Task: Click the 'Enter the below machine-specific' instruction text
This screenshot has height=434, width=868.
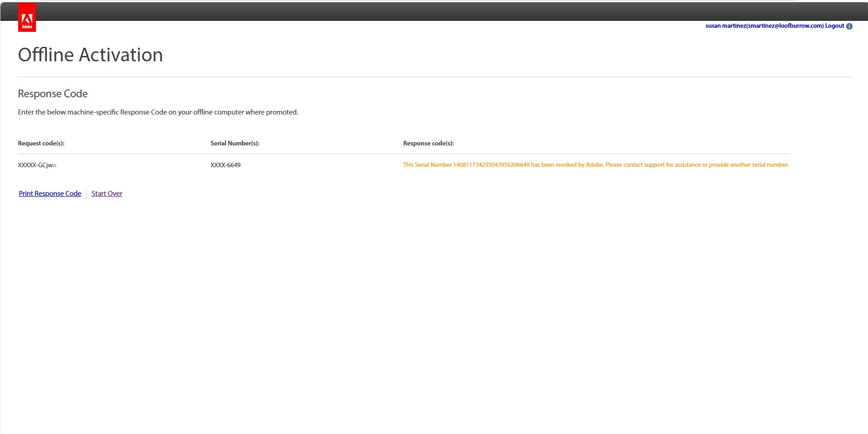Action: tap(158, 112)
